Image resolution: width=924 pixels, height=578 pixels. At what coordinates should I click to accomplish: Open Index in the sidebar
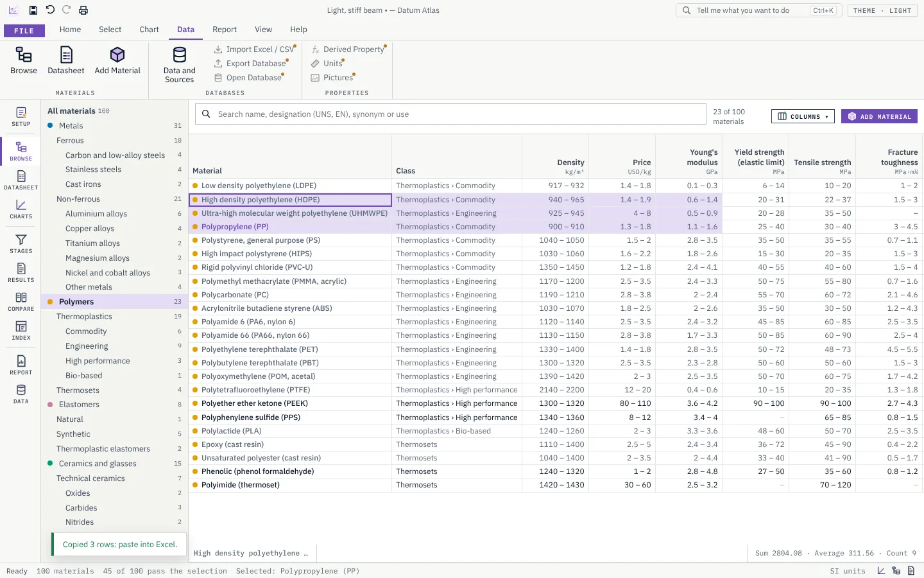pyautogui.click(x=21, y=331)
